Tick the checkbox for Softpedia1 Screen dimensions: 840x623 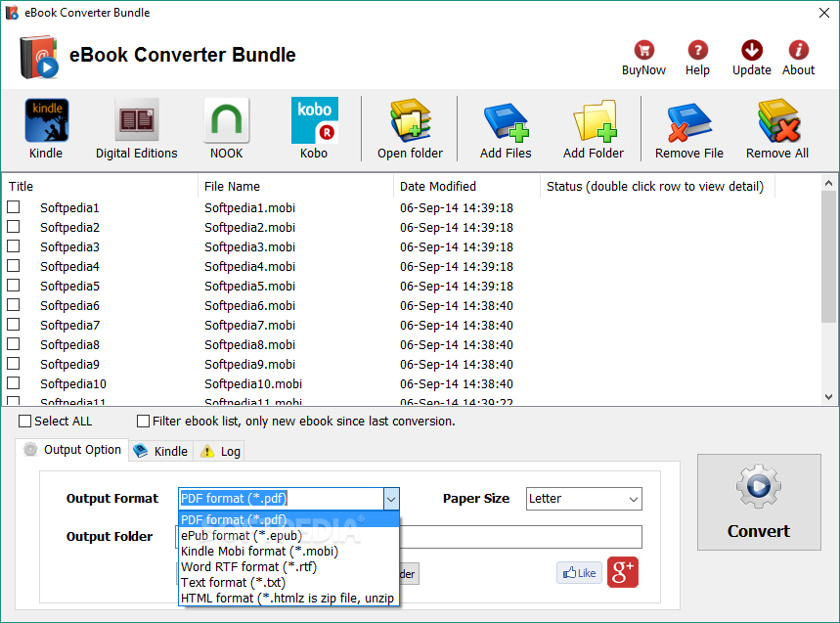tap(14, 206)
